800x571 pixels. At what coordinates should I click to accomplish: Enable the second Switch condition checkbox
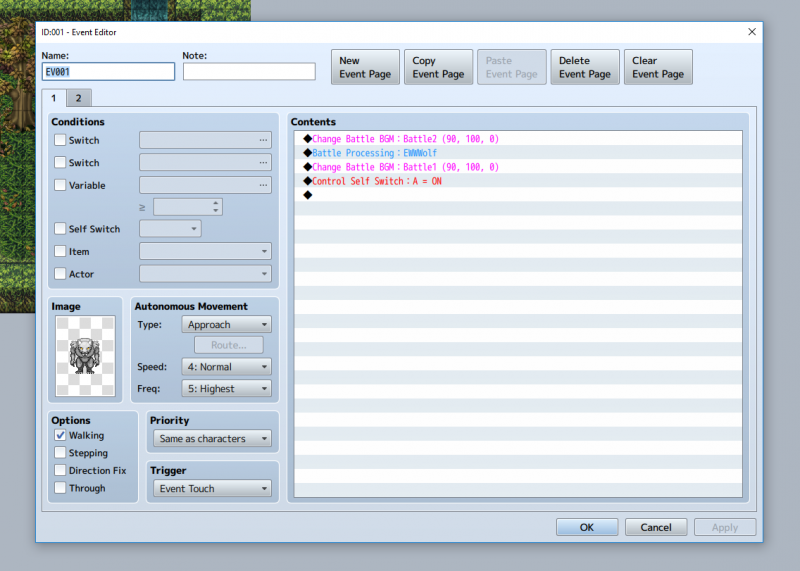60,162
